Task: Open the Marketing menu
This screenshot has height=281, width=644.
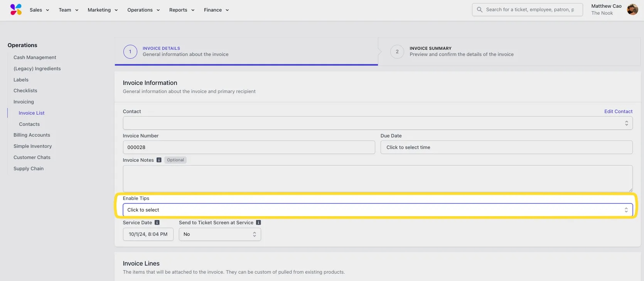Action: tap(103, 10)
